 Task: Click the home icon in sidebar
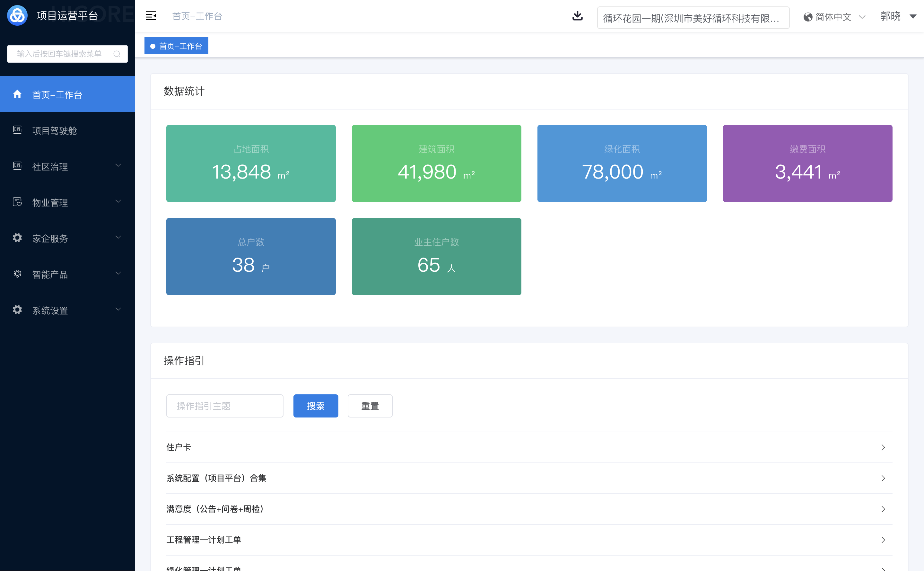click(17, 94)
